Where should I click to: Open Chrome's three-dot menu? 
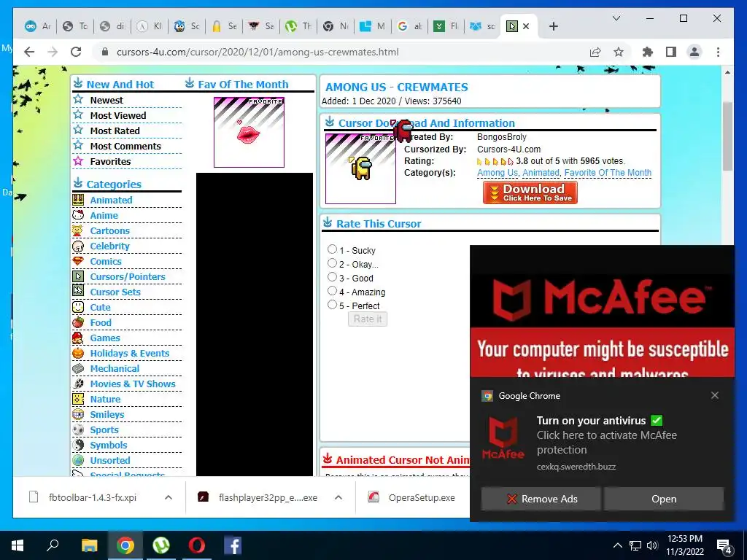(x=718, y=52)
